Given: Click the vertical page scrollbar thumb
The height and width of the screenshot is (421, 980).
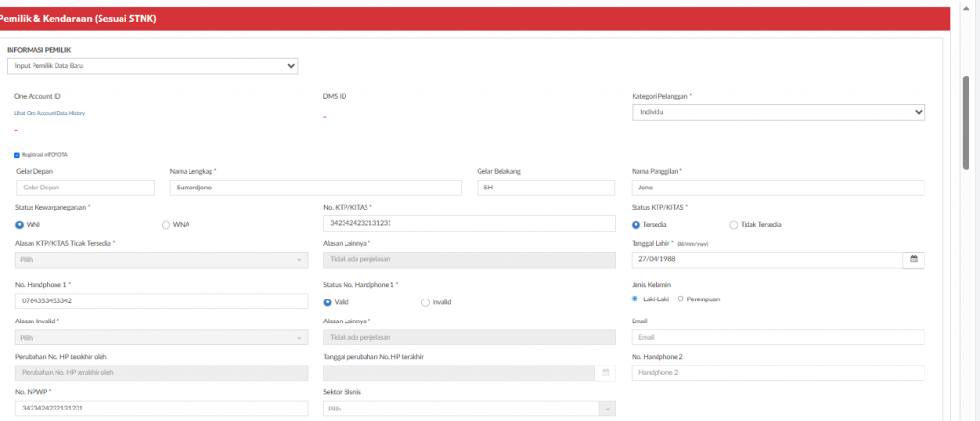Looking at the screenshot, I should pyautogui.click(x=966, y=124).
